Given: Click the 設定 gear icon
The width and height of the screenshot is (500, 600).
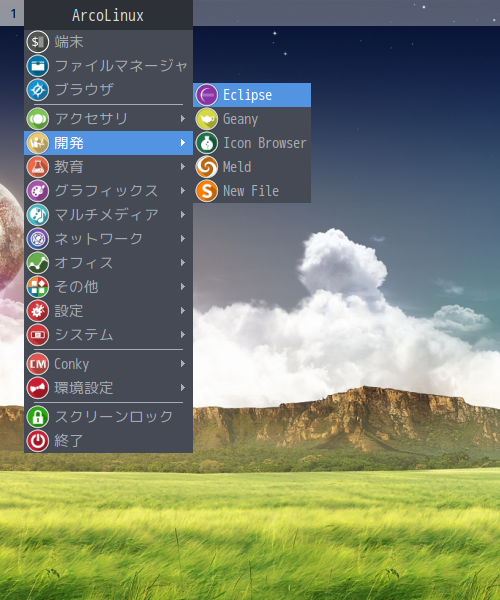Looking at the screenshot, I should (37, 311).
